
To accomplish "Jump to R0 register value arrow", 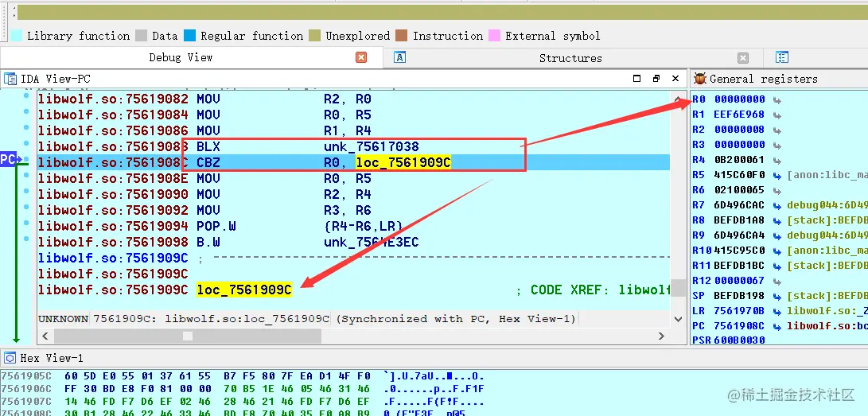I will pyautogui.click(x=777, y=100).
